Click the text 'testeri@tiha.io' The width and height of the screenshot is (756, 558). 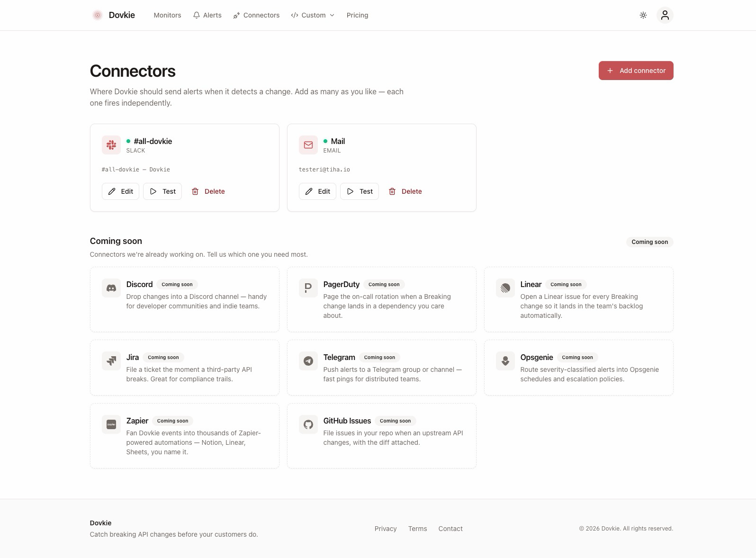point(324,170)
